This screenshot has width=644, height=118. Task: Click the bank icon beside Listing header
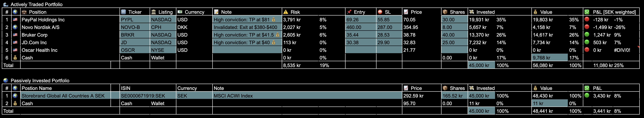click(154, 12)
